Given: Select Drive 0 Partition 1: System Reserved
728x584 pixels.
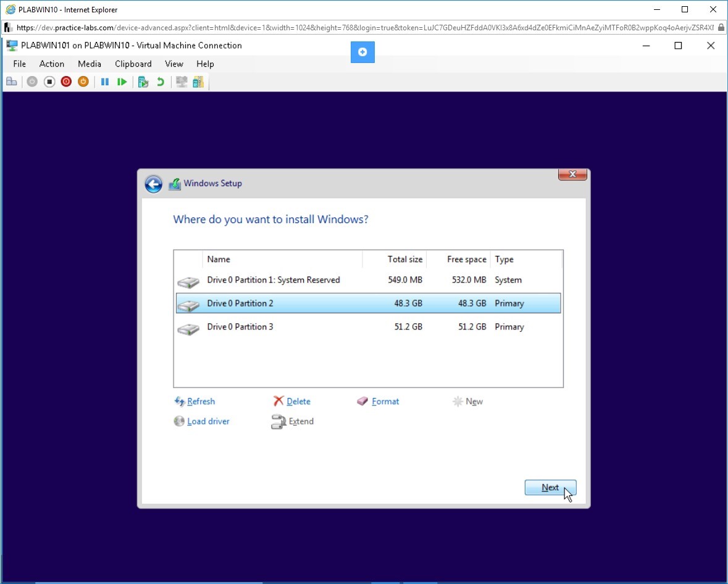Looking at the screenshot, I should (368, 280).
